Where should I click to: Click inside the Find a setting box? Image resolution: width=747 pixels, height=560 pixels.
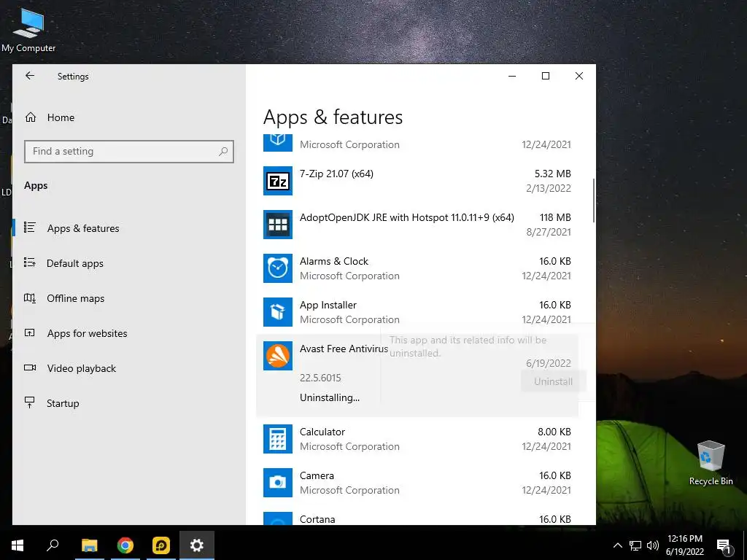[128, 152]
